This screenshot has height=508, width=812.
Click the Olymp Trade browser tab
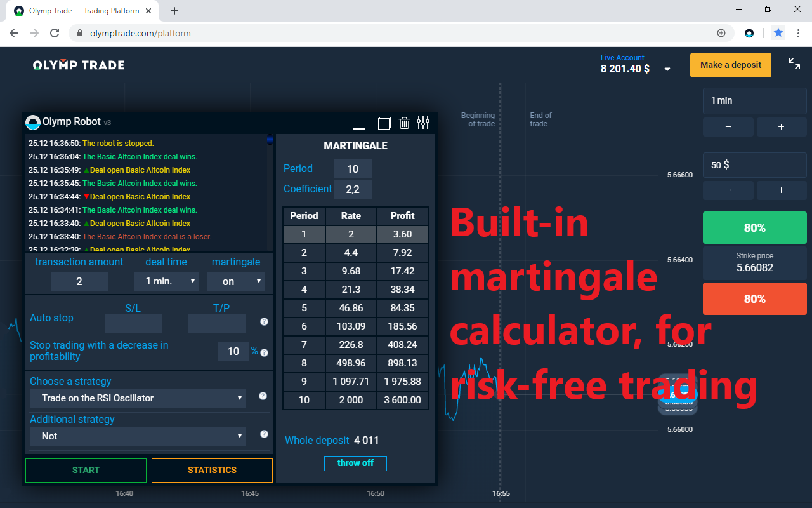tap(82, 11)
